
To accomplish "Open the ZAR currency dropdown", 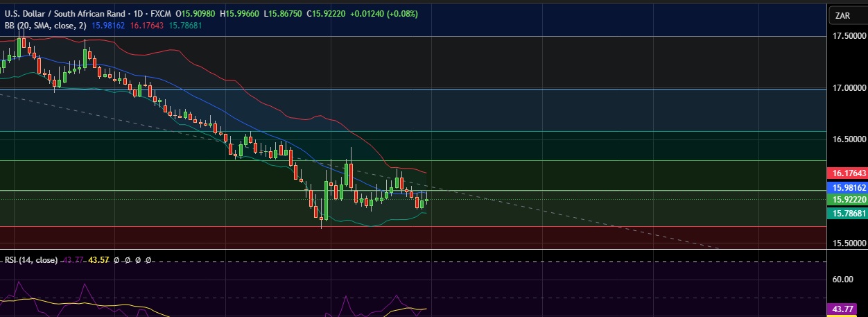I will click(x=847, y=15).
